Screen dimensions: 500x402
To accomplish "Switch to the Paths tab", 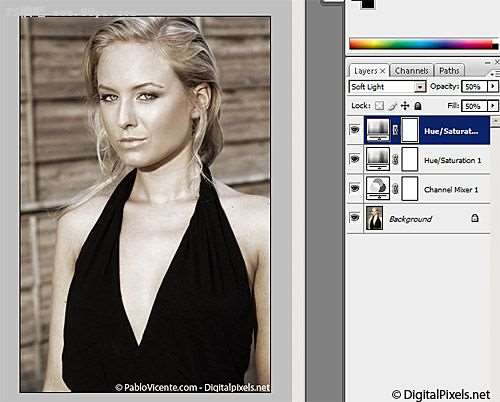I will (449, 71).
